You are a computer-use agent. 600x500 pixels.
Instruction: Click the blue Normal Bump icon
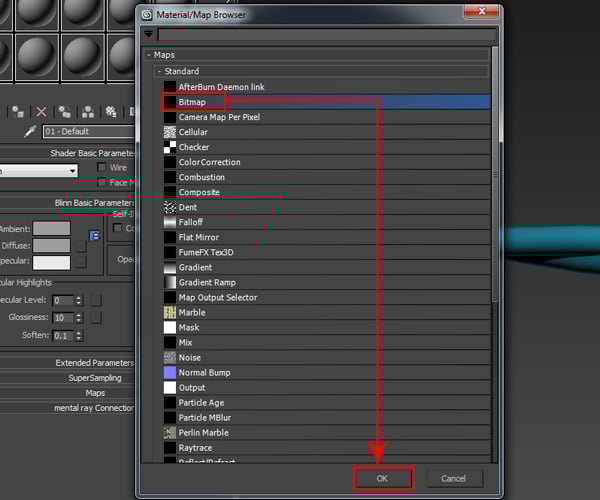point(170,373)
